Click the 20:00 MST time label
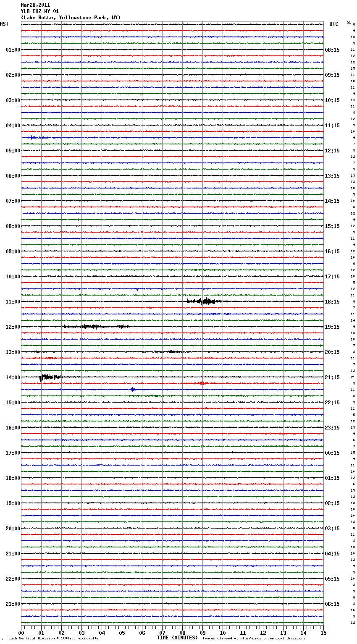 pos(13,529)
